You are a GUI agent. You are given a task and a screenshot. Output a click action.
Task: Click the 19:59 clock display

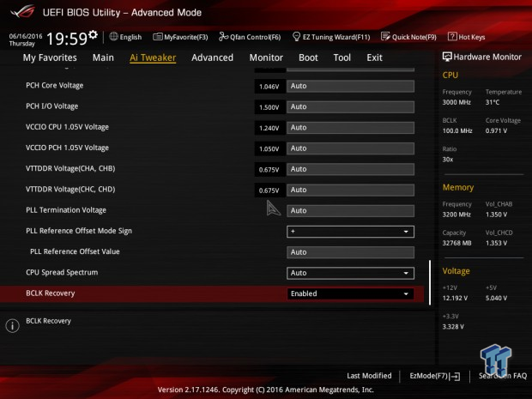67,39
